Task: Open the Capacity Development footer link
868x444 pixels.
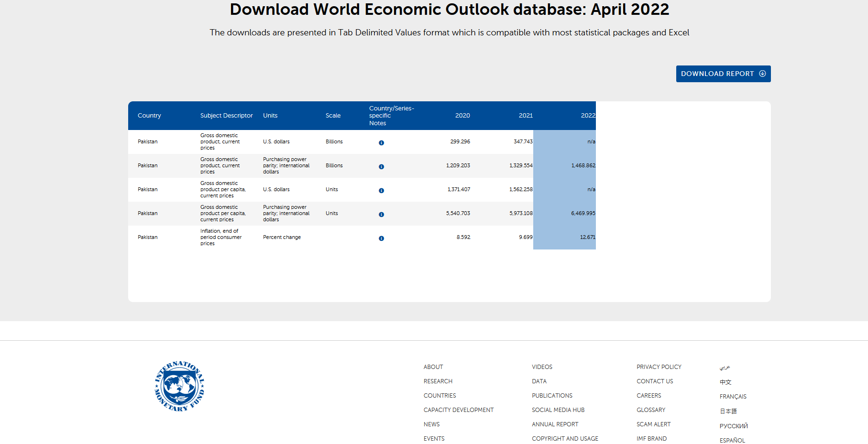Action: click(459, 410)
